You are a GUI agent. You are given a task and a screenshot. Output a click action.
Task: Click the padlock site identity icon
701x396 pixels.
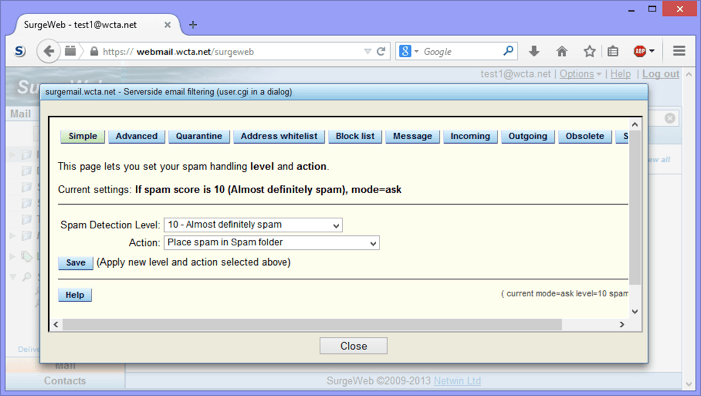point(94,51)
